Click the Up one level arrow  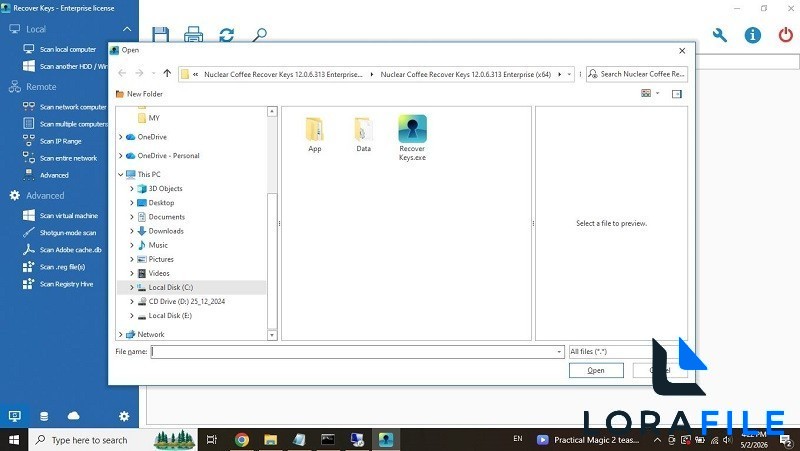pyautogui.click(x=167, y=73)
